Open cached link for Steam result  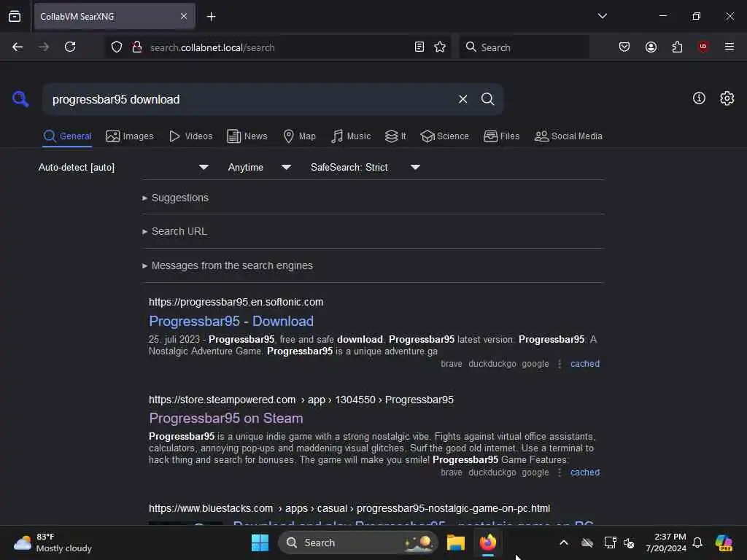584,472
